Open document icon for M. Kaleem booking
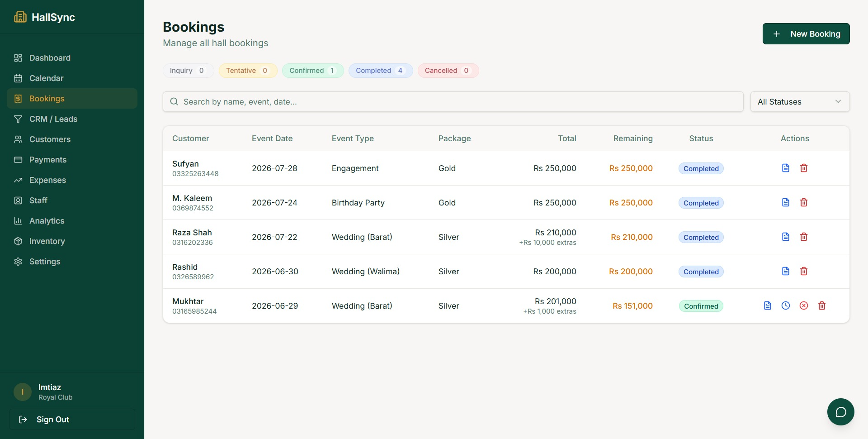 coord(786,202)
